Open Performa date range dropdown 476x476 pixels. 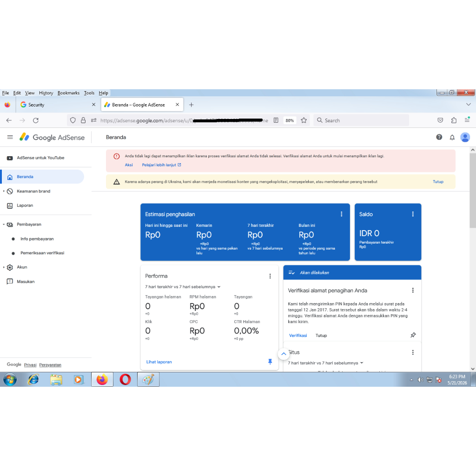(183, 287)
